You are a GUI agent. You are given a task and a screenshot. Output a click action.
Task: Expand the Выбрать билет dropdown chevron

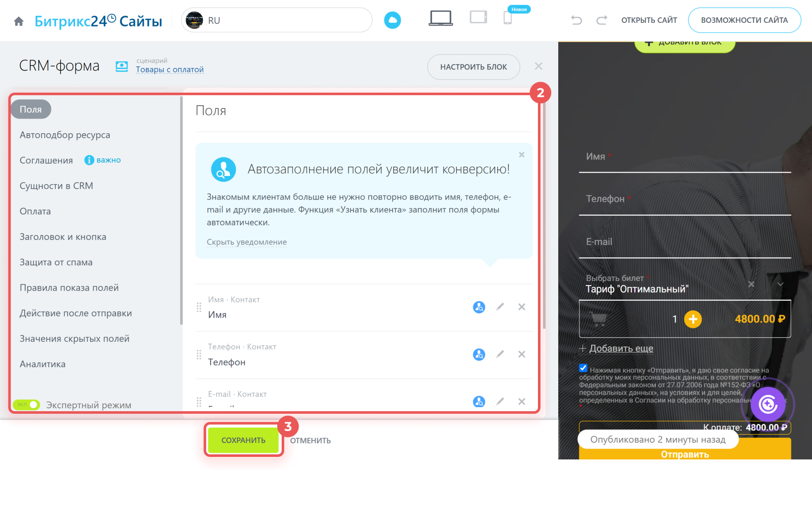tap(780, 284)
